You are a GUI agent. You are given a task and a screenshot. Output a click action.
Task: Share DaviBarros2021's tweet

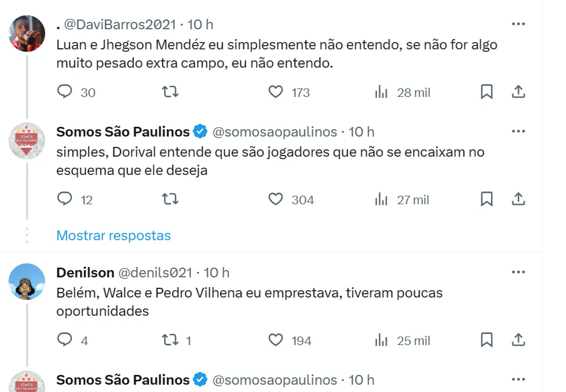click(518, 92)
